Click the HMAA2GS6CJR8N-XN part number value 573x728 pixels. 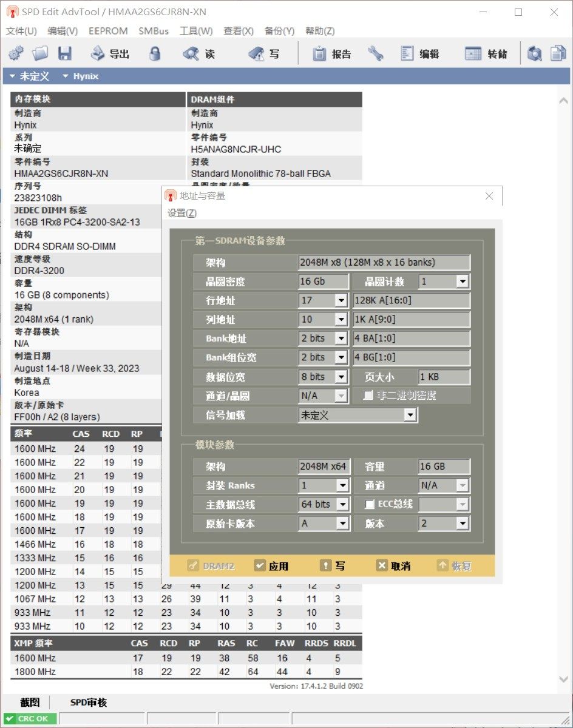click(x=61, y=174)
